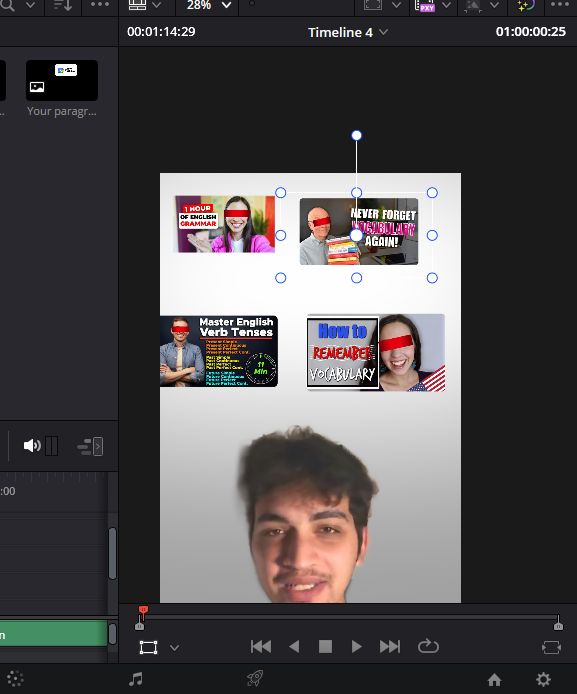Select the green audio clip in timeline
The height and width of the screenshot is (694, 577).
coord(53,633)
